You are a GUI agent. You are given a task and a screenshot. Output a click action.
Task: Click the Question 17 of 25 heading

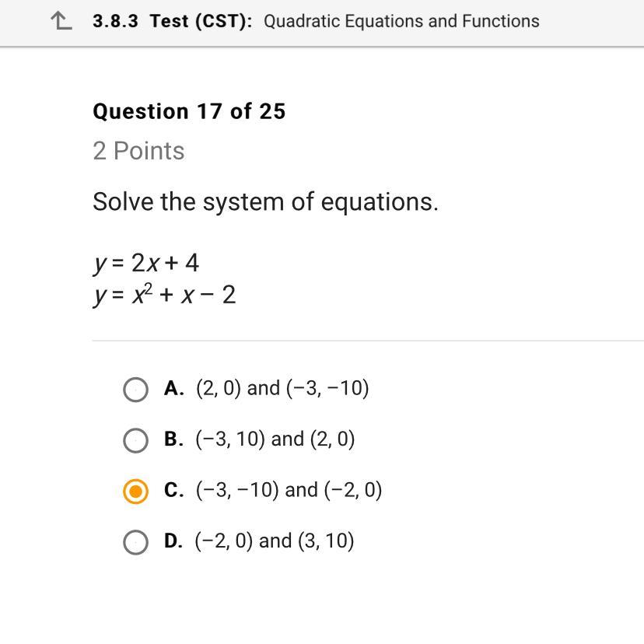point(189,111)
